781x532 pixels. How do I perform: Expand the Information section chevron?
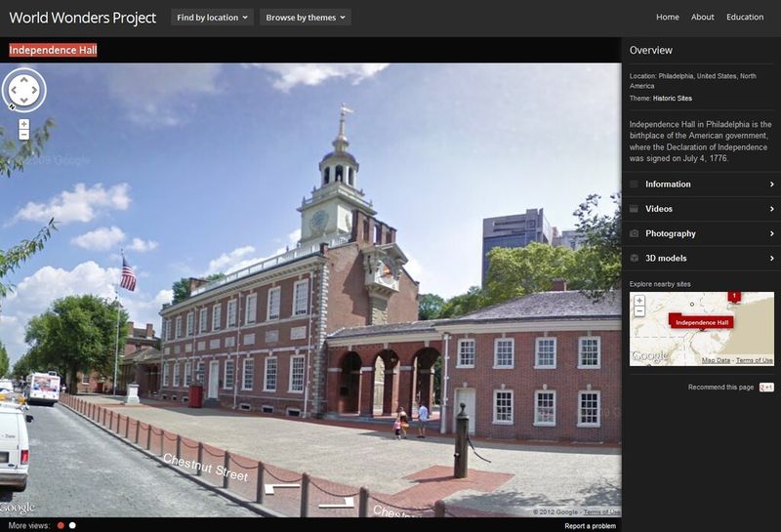(x=771, y=184)
